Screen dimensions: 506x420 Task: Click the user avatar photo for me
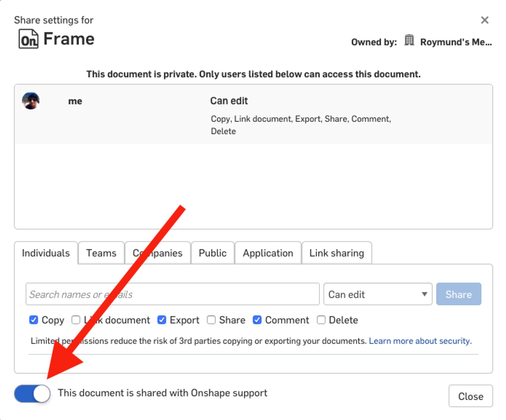[x=31, y=101]
